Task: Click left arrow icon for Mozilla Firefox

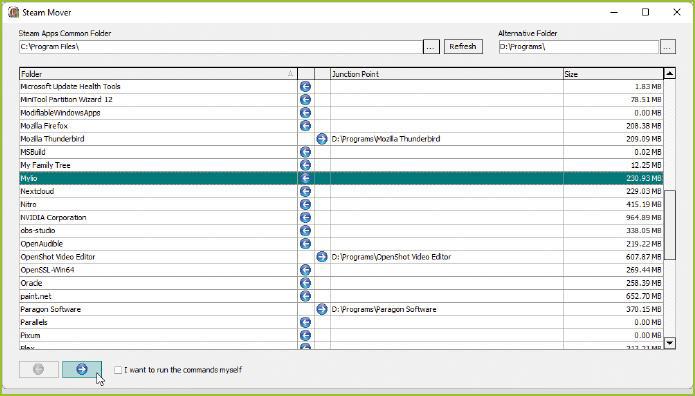Action: pyautogui.click(x=305, y=126)
